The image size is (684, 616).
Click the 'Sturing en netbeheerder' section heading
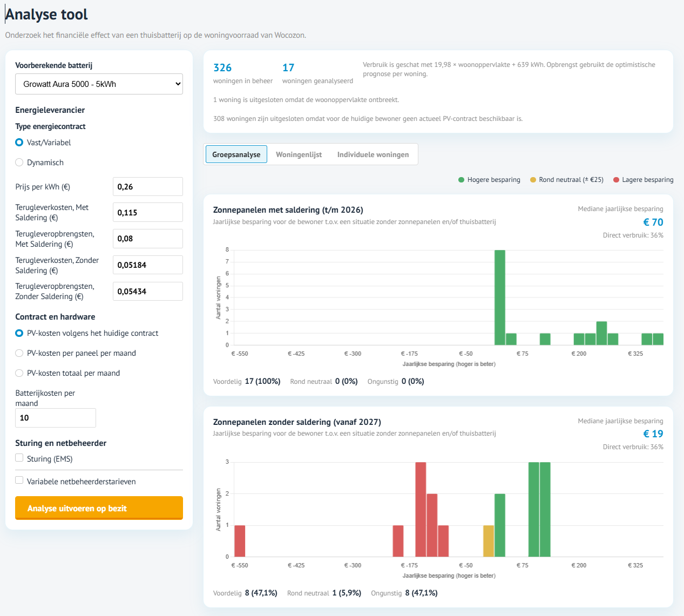point(61,443)
